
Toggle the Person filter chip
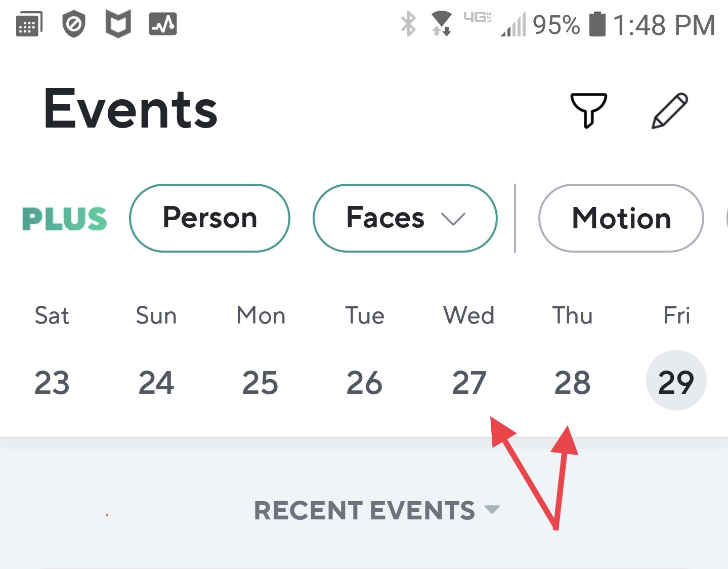coord(210,218)
